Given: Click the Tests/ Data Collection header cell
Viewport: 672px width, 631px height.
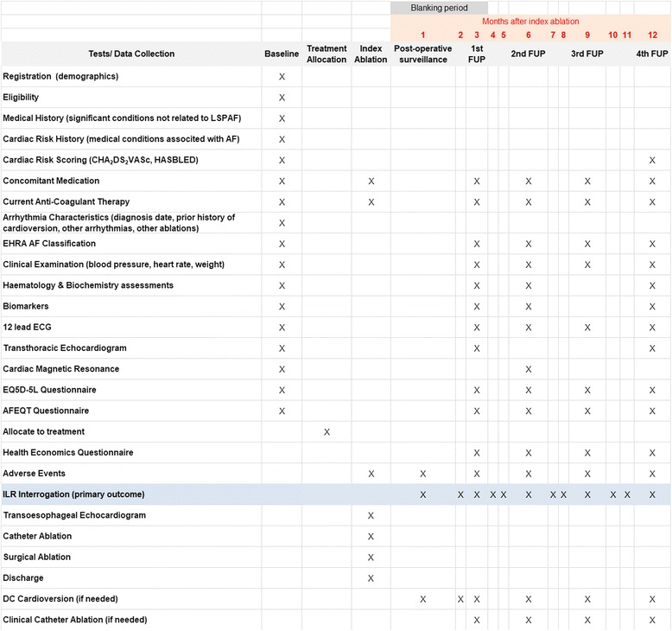Looking at the screenshot, I should pyautogui.click(x=130, y=54).
